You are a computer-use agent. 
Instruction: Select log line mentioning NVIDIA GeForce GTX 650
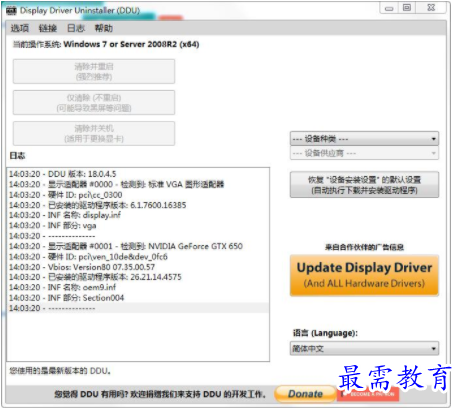pyautogui.click(x=138, y=246)
